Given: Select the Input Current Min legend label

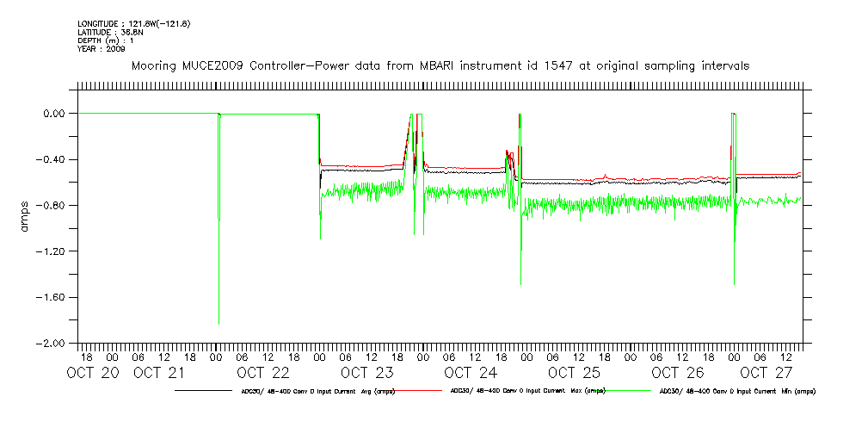Looking at the screenshot, I should click(736, 391).
